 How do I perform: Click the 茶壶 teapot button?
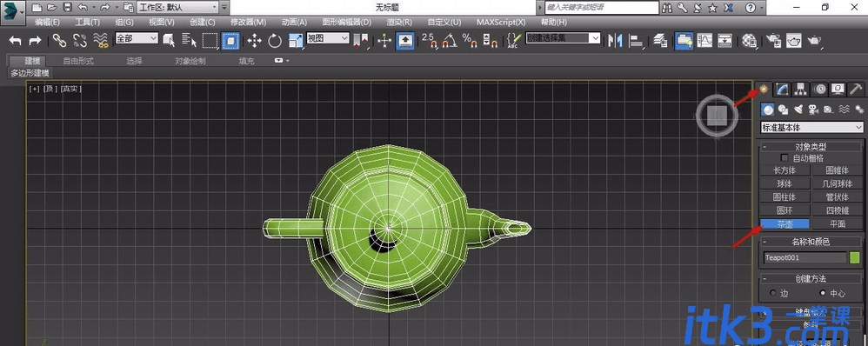[x=785, y=224]
